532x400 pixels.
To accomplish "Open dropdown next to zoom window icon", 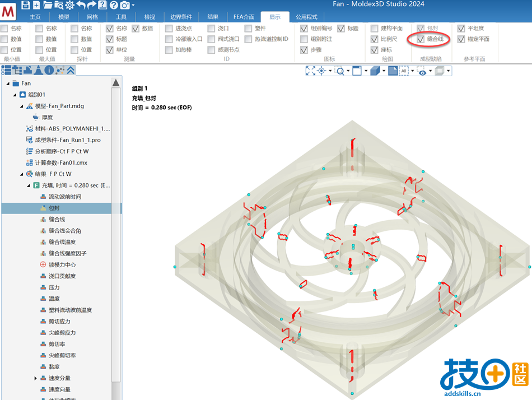I will pos(348,71).
